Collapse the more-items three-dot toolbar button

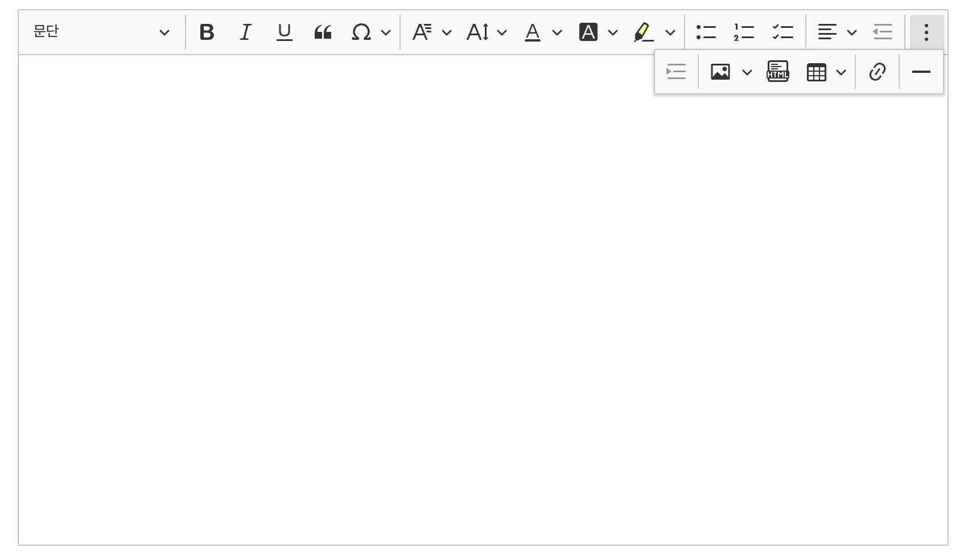click(x=926, y=32)
